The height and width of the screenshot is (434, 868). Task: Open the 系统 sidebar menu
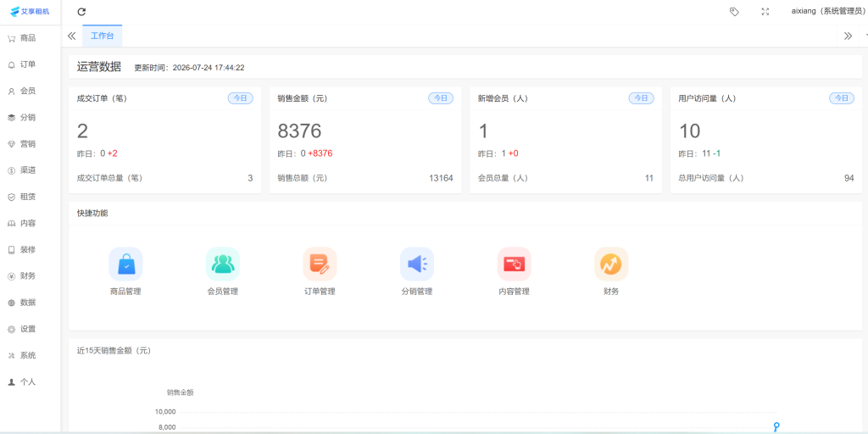[30, 355]
